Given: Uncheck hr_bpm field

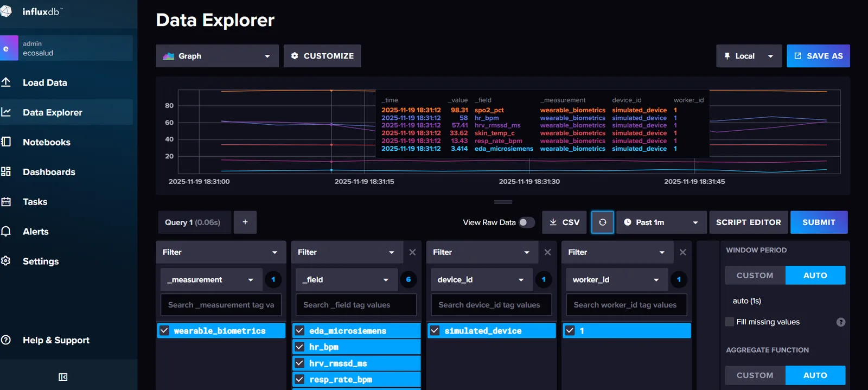Looking at the screenshot, I should coord(299,347).
